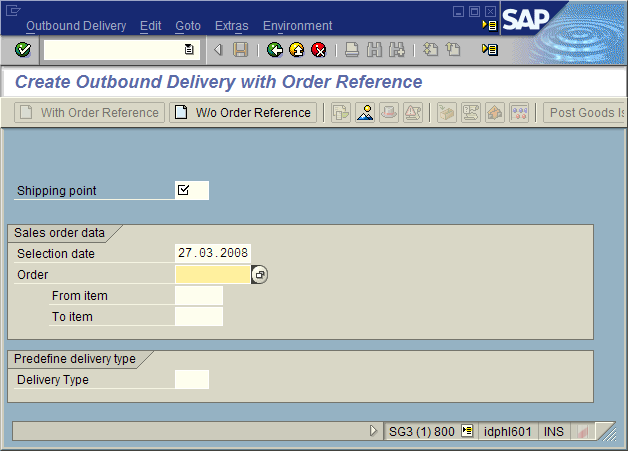Open the Environment menu
The image size is (628, 451).
pos(298,26)
